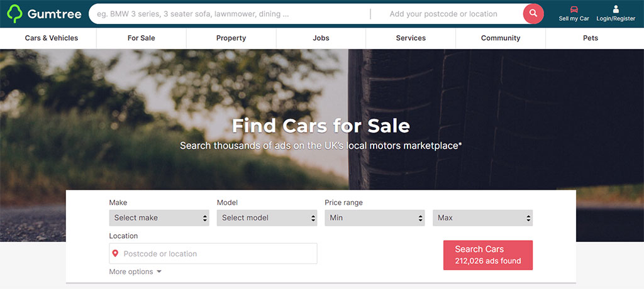Screen dimensions: 644x289
Task: Click the Search Cars button
Action: coord(488,255)
